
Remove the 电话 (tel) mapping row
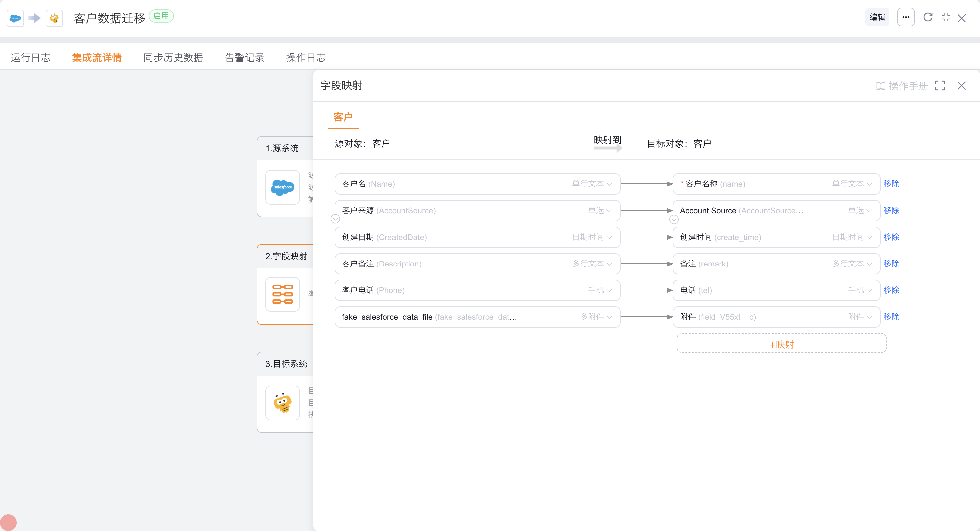pos(891,290)
